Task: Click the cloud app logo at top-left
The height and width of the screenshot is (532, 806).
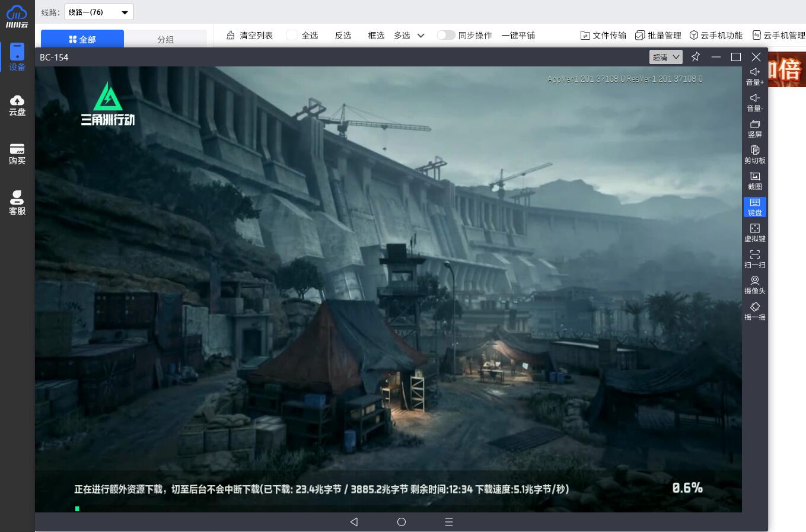Action: (17, 17)
